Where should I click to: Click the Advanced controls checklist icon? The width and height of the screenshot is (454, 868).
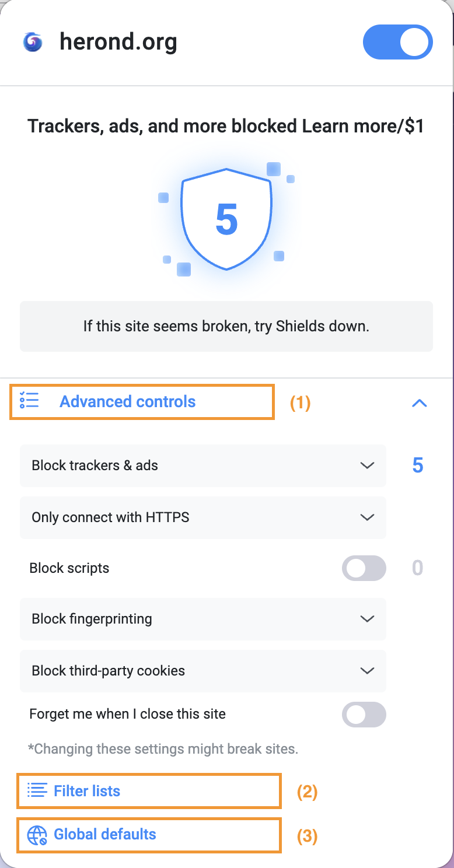pyautogui.click(x=29, y=401)
